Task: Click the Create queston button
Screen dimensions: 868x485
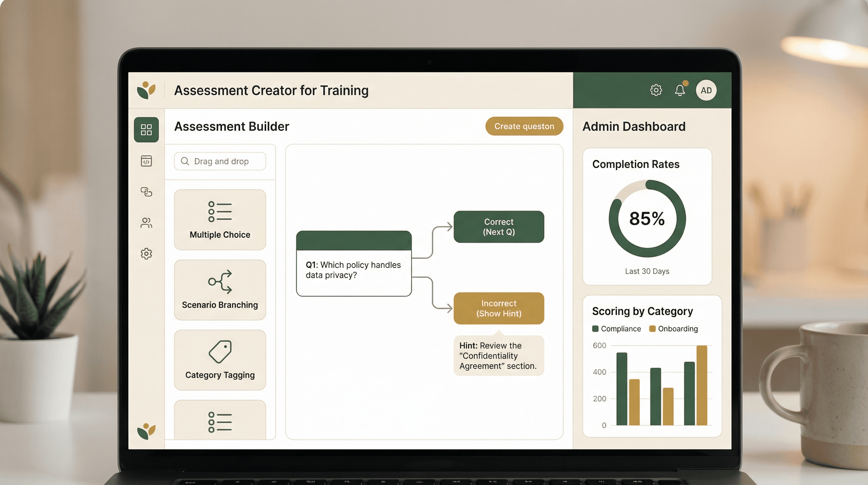Action: pos(524,126)
